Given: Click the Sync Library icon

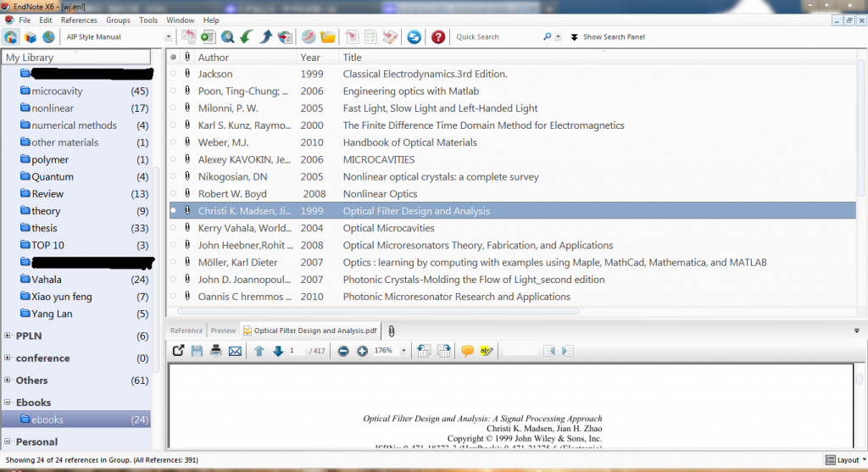Looking at the screenshot, I should tap(414, 37).
